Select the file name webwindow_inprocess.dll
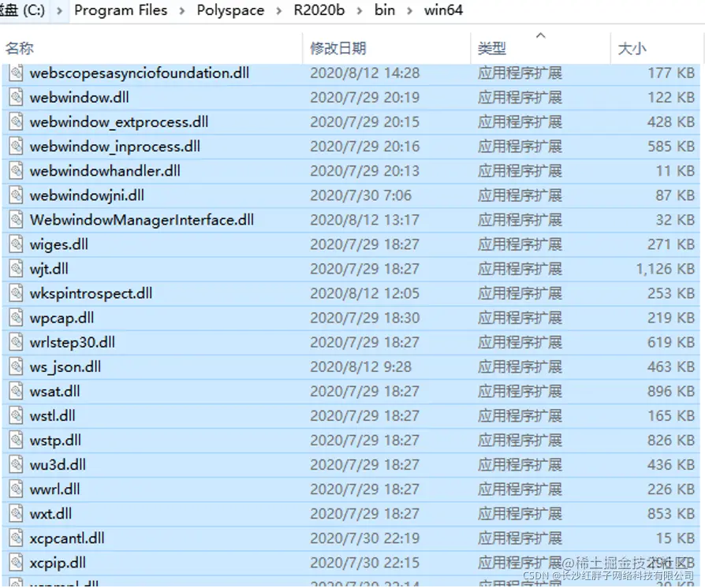The height and width of the screenshot is (588, 705). coord(115,147)
